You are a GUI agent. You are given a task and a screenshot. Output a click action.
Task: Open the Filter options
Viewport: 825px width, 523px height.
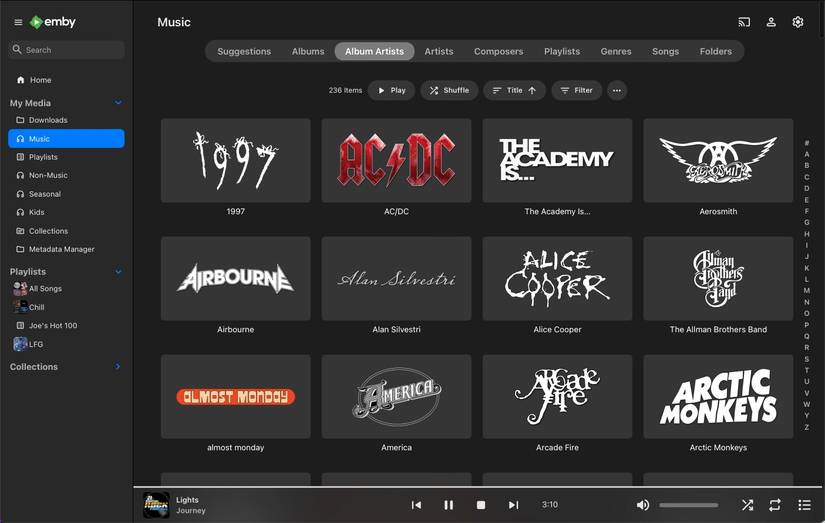pos(577,90)
